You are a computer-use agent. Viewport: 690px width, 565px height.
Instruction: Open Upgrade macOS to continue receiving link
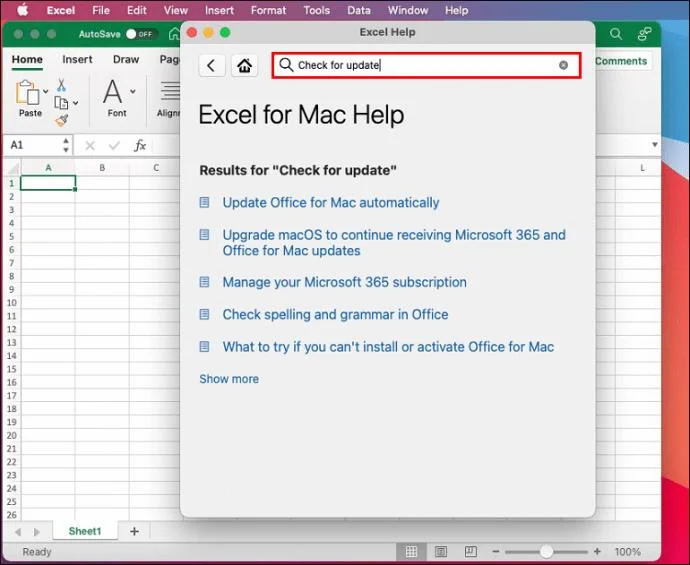(394, 242)
